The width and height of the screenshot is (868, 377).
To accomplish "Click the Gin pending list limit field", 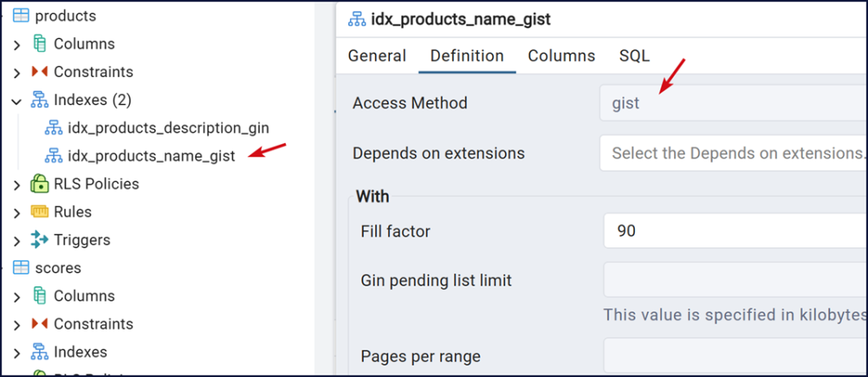I will [733, 280].
